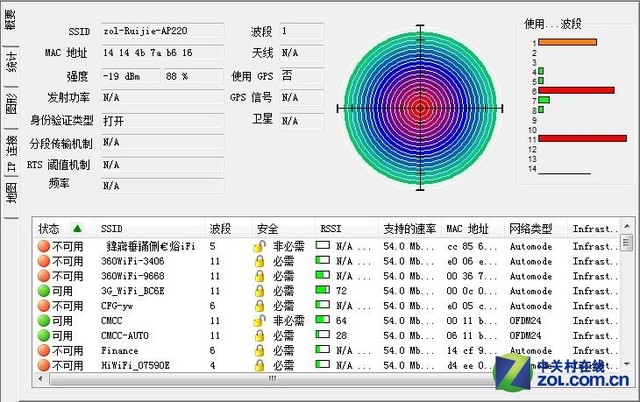This screenshot has height=402, width=640.
Task: Switch to the 统计 statistics tab
Action: tap(11, 62)
